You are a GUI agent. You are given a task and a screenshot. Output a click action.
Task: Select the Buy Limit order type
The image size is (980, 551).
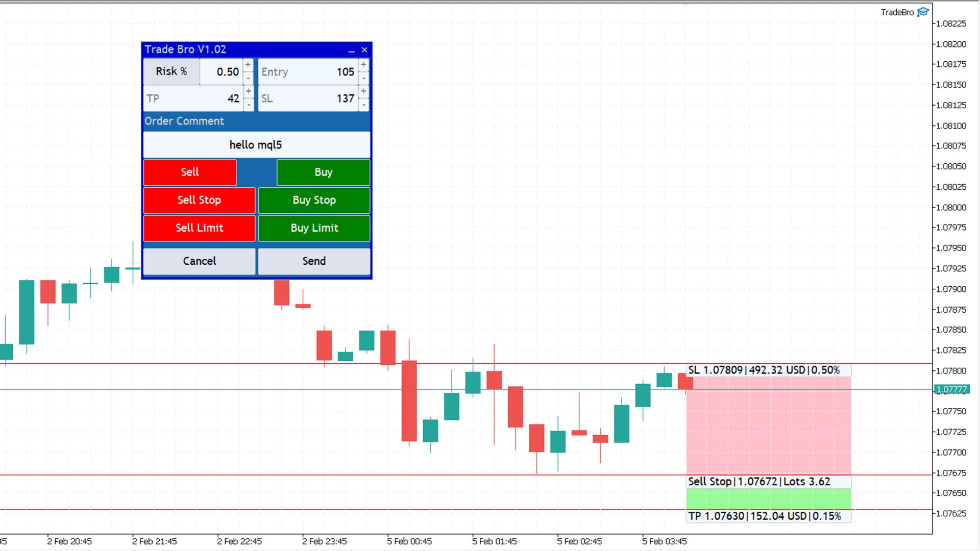[314, 228]
